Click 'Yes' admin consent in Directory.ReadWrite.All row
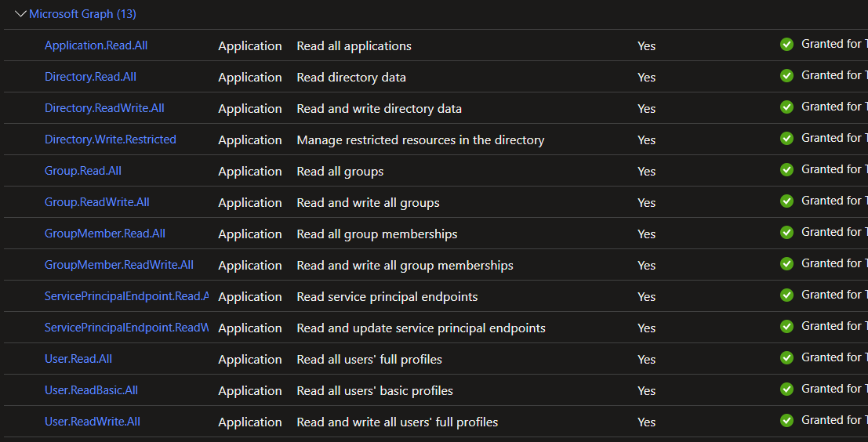 pos(646,109)
